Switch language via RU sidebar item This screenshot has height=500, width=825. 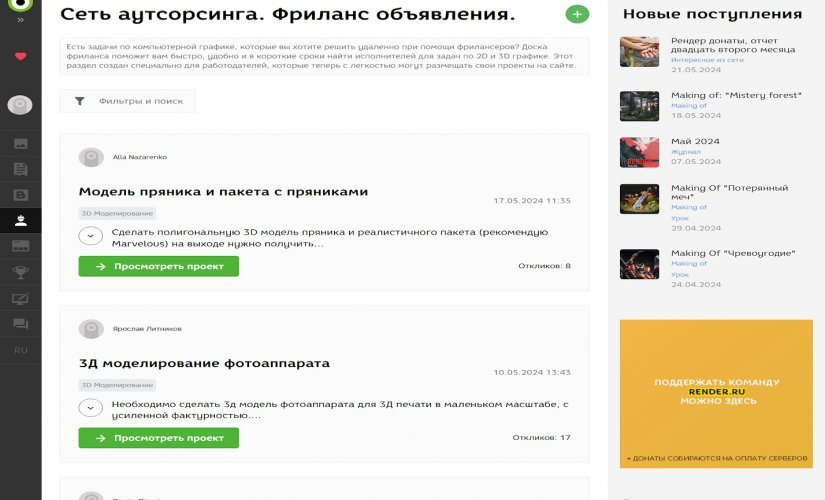[21, 350]
